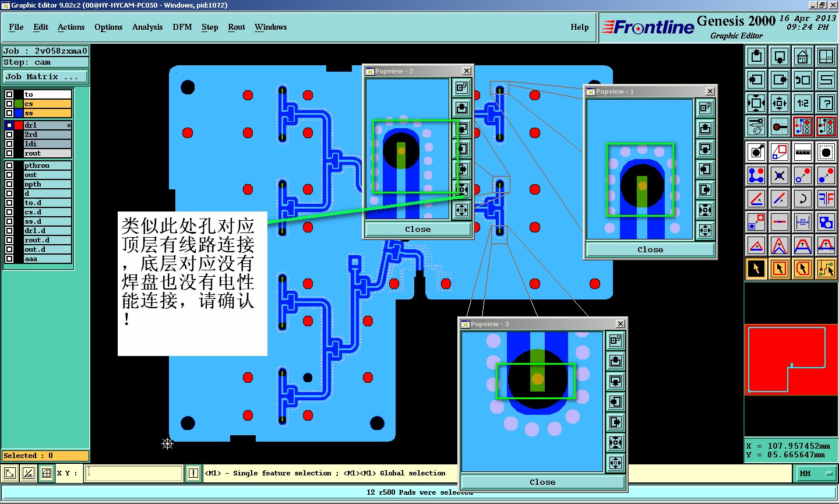Click the grid snap icon left of X Y
839x504 pixels.
click(47, 473)
